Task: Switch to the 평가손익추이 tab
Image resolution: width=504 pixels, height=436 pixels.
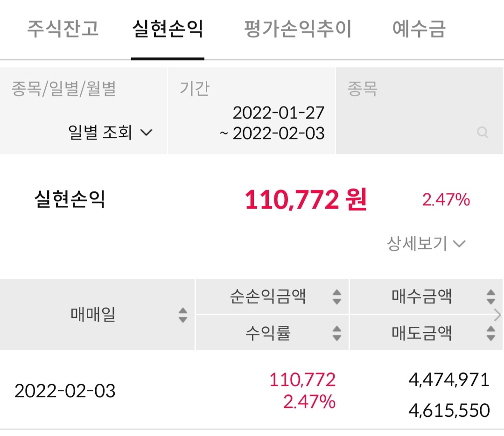Action: click(298, 28)
